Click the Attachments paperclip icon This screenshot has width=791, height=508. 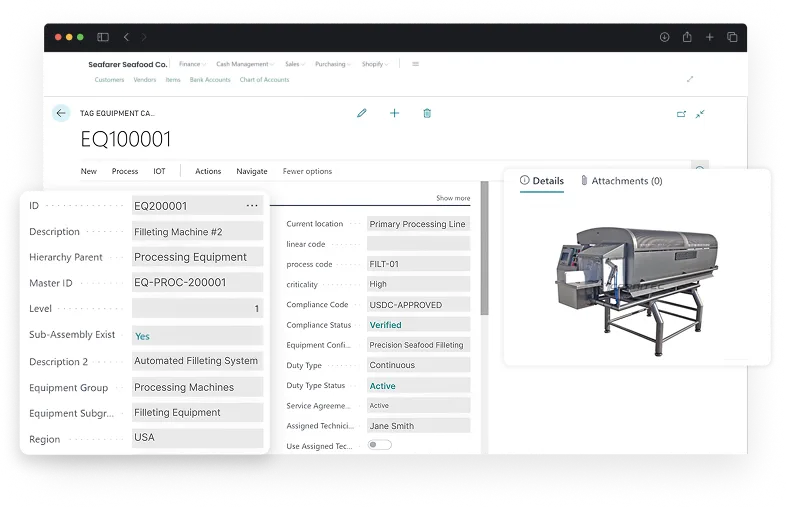click(584, 180)
